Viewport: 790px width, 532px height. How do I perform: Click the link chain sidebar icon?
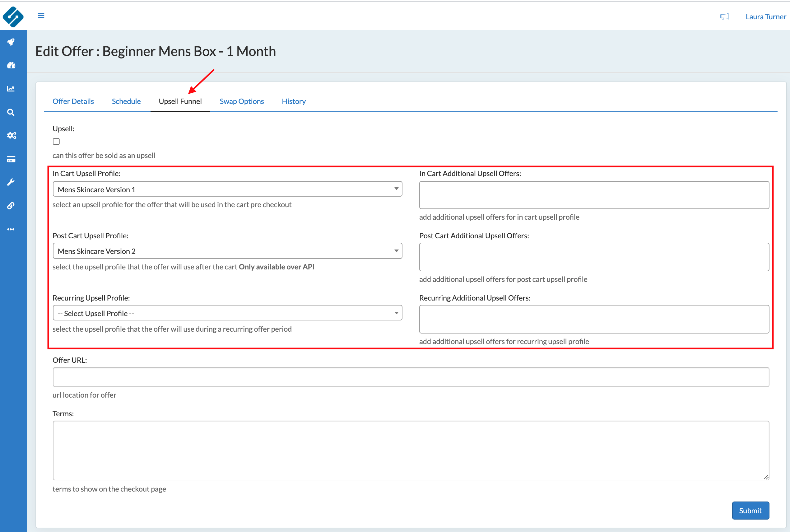click(11, 206)
